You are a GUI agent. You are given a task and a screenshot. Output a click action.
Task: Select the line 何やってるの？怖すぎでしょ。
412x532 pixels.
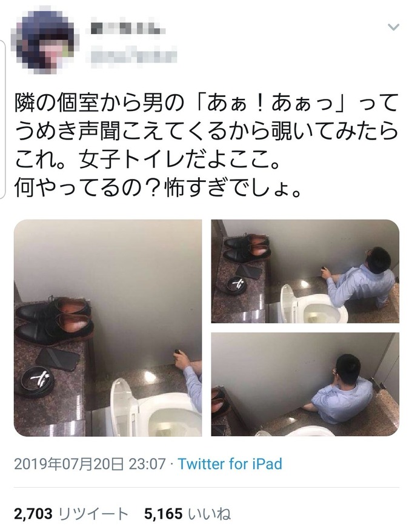(x=158, y=187)
